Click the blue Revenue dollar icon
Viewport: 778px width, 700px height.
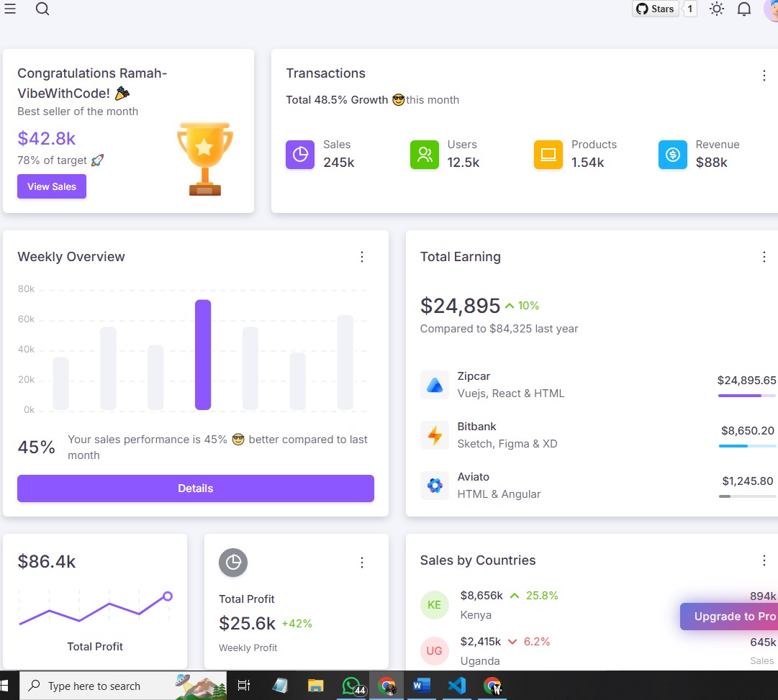click(673, 154)
